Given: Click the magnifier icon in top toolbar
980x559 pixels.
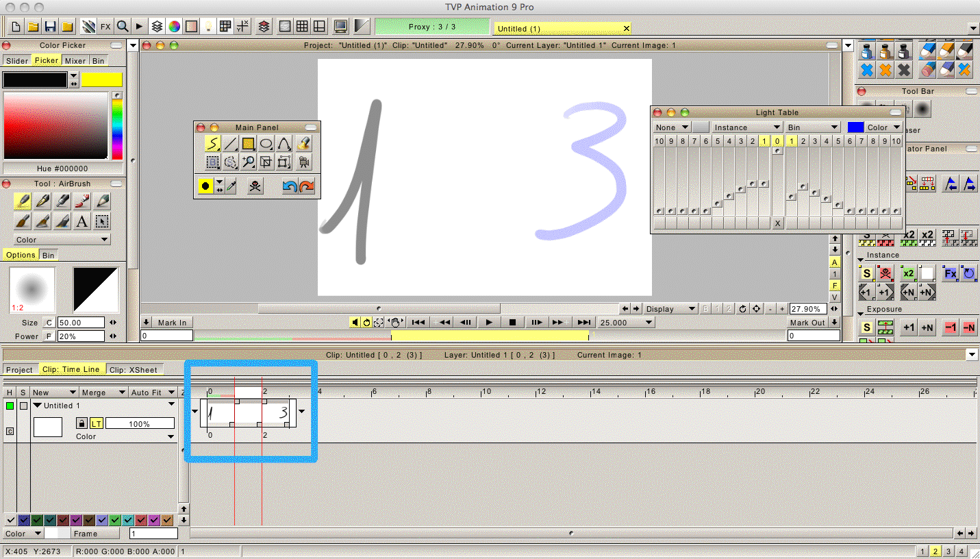Looking at the screenshot, I should (x=123, y=27).
